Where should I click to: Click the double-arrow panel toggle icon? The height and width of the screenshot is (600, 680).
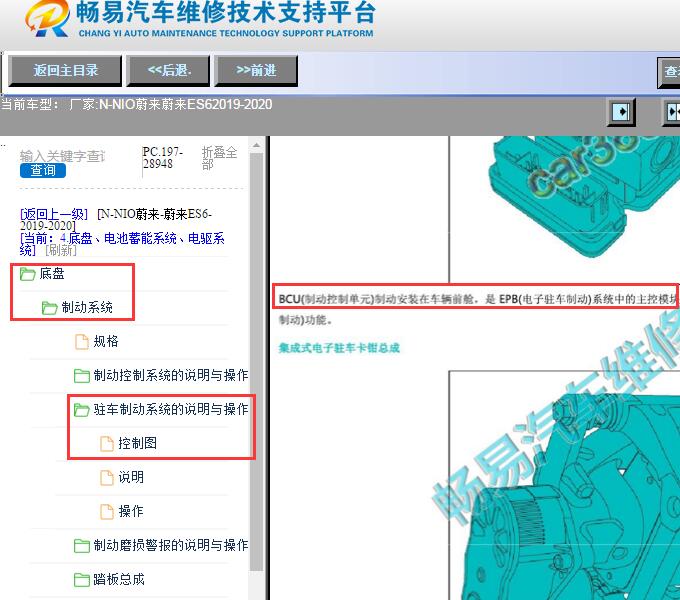click(x=671, y=112)
